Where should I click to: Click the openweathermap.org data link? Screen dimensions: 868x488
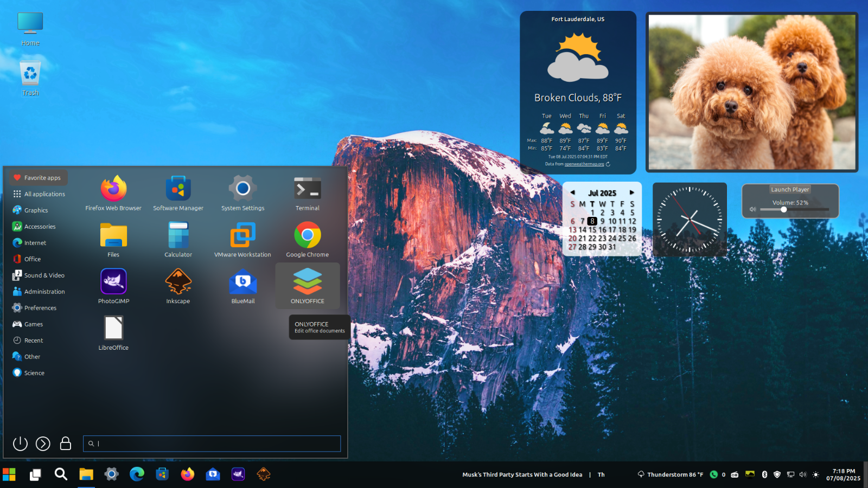click(584, 164)
